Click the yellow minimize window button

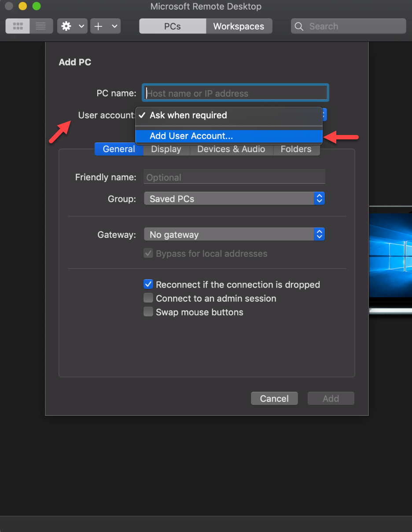pyautogui.click(x=22, y=7)
